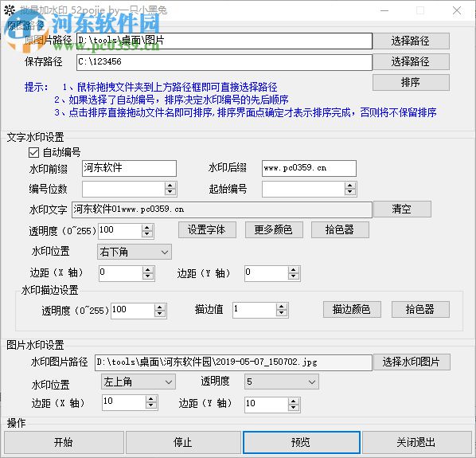This screenshot has height=458, width=476.
Task: Click text watermark 边距 X 轴 field
Action: coord(121,273)
